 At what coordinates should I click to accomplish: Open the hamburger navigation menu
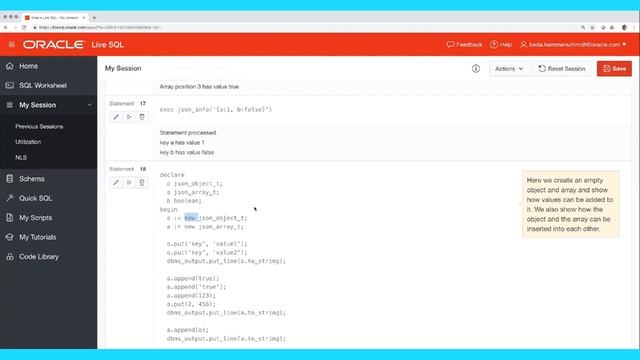click(11, 44)
